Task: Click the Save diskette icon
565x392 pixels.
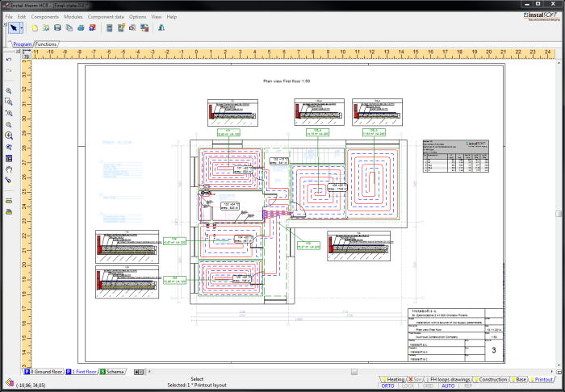Action: click(57, 28)
